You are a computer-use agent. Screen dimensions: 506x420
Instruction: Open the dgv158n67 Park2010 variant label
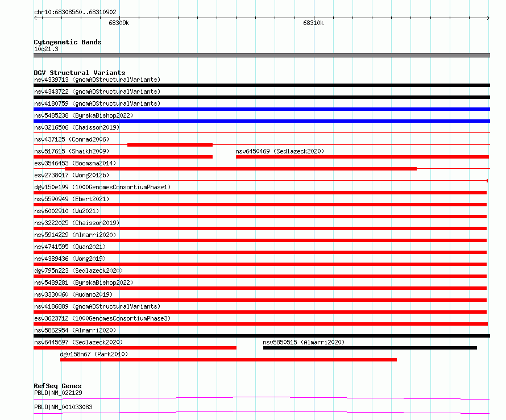[94, 354]
